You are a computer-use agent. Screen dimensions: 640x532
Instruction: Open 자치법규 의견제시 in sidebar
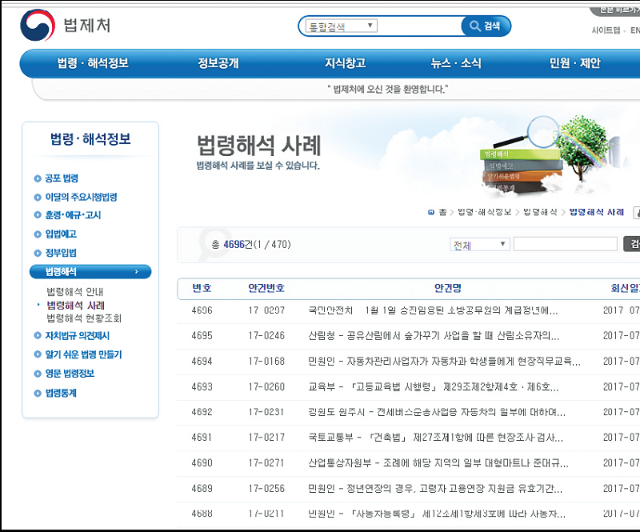coord(77,336)
